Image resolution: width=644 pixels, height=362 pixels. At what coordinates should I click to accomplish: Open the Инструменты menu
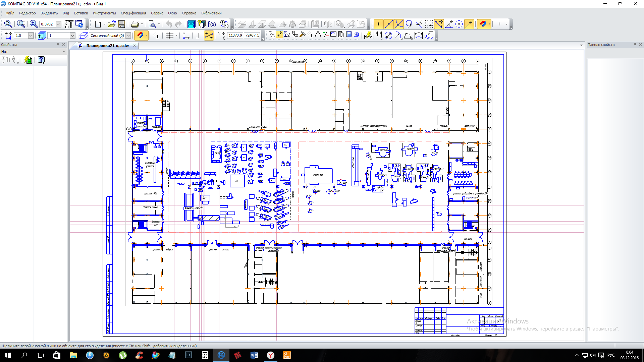coord(104,13)
